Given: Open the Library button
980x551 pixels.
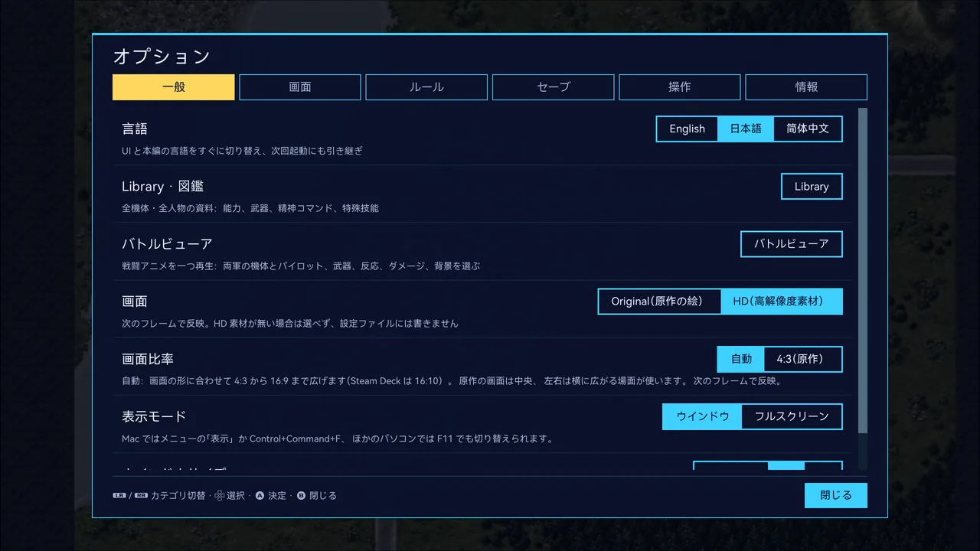Looking at the screenshot, I should pos(812,187).
